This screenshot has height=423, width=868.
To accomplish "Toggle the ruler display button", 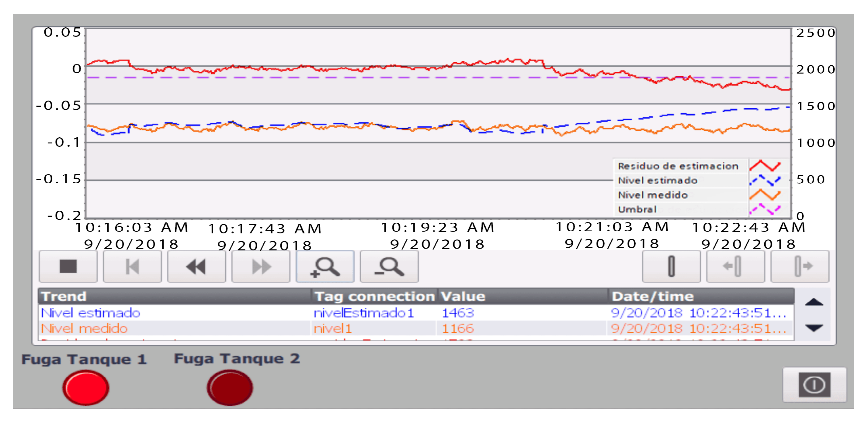I will 671,267.
